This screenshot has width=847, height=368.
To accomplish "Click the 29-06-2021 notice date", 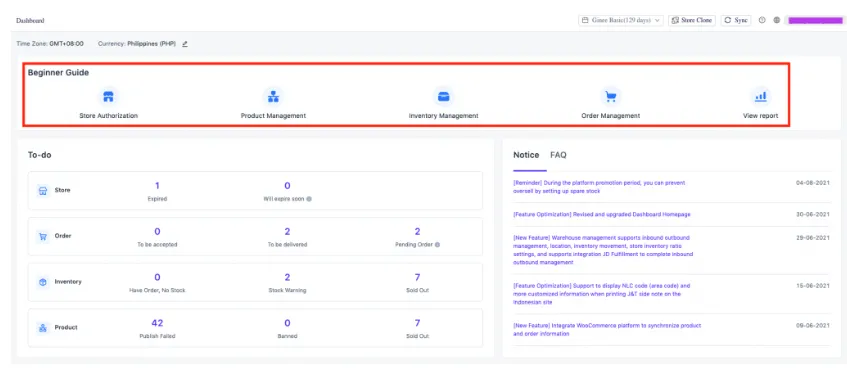I will (813, 238).
